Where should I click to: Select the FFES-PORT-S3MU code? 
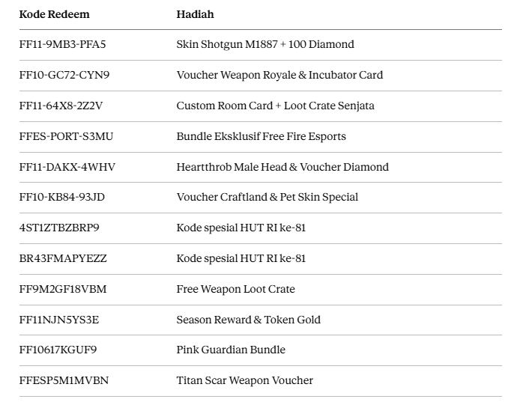(x=66, y=136)
